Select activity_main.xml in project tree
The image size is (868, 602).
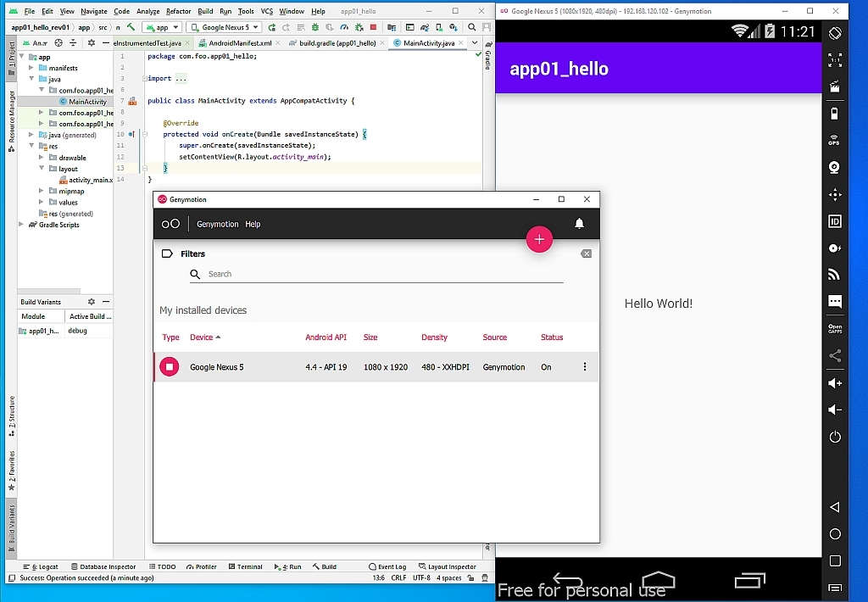pyautogui.click(x=86, y=180)
